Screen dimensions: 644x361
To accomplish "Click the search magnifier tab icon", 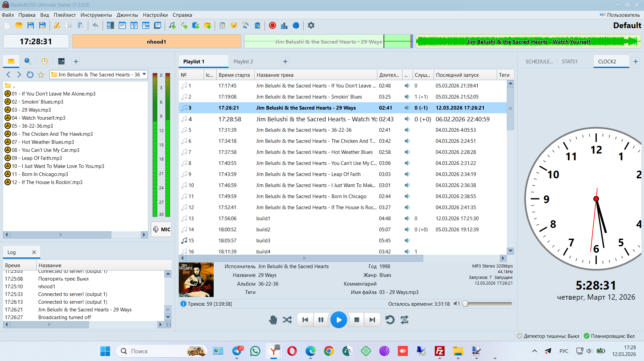I will click(28, 61).
